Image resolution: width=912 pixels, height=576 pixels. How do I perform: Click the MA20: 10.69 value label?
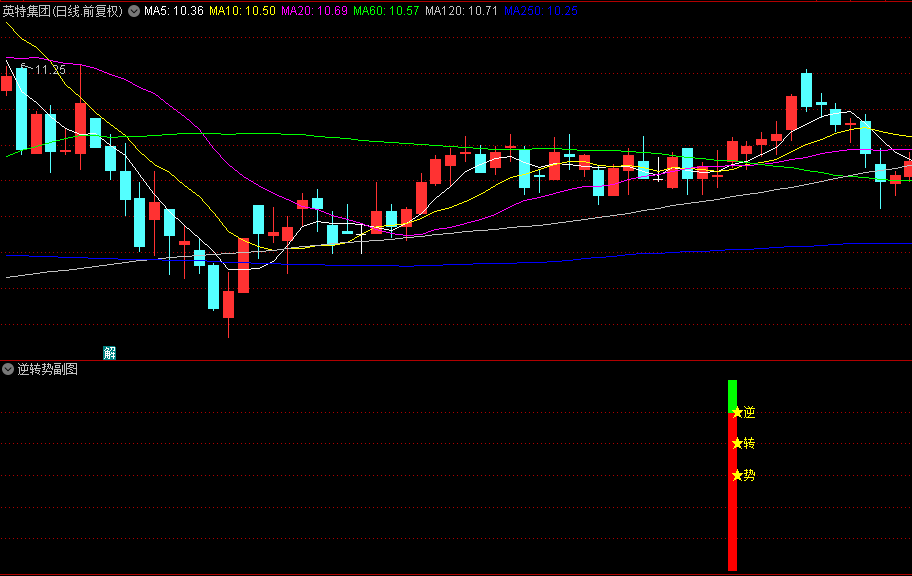[x=315, y=10]
